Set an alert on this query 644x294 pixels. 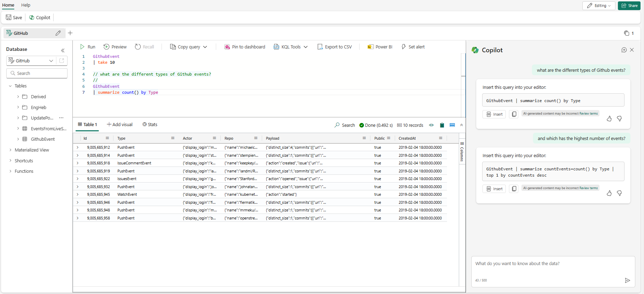click(x=413, y=47)
